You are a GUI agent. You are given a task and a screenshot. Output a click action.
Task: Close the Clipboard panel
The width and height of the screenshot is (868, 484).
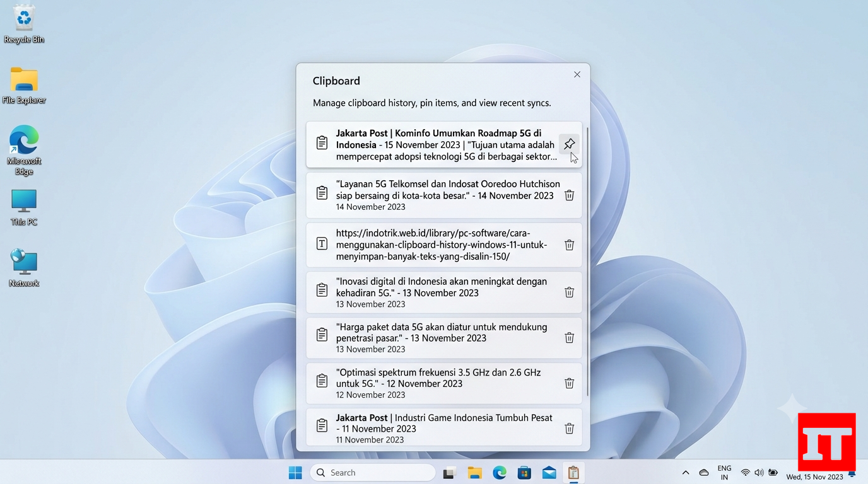577,74
